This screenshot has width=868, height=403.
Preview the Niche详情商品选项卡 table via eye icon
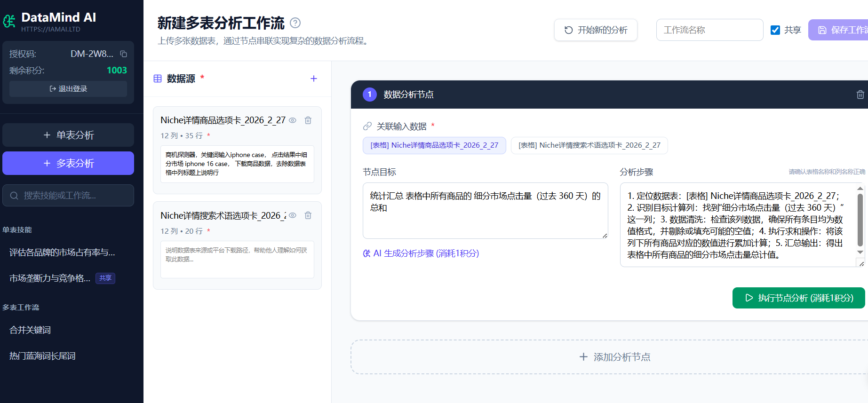tap(293, 120)
